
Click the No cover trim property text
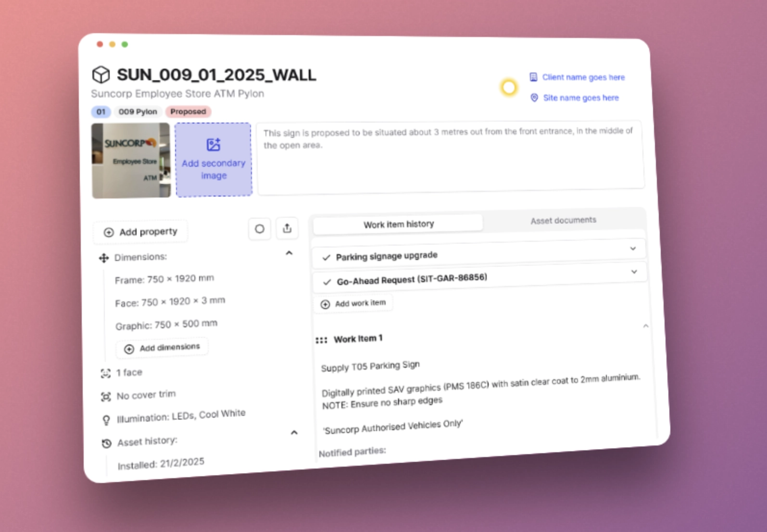click(146, 395)
